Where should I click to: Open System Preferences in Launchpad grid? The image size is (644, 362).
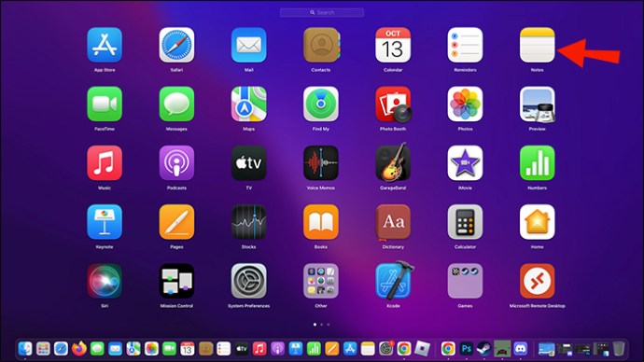tap(248, 281)
